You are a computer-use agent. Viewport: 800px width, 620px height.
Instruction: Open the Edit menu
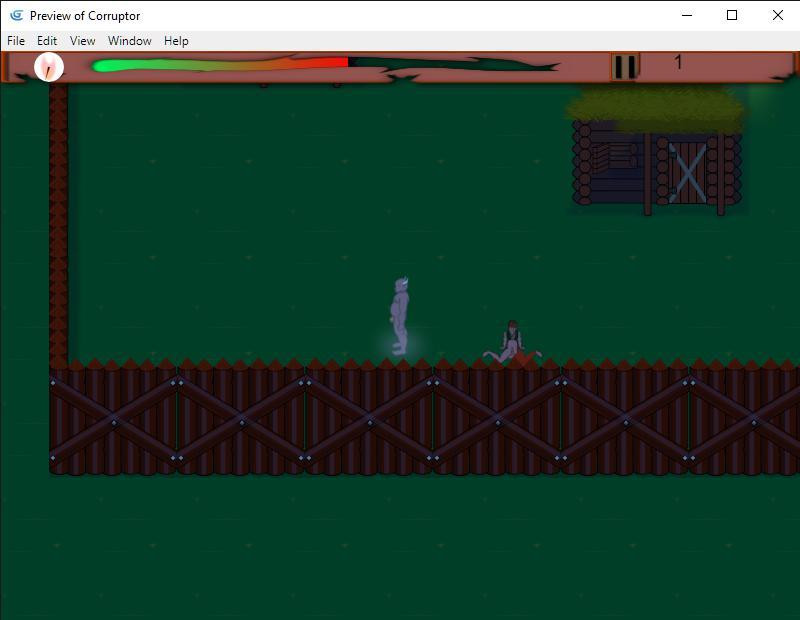tap(47, 41)
